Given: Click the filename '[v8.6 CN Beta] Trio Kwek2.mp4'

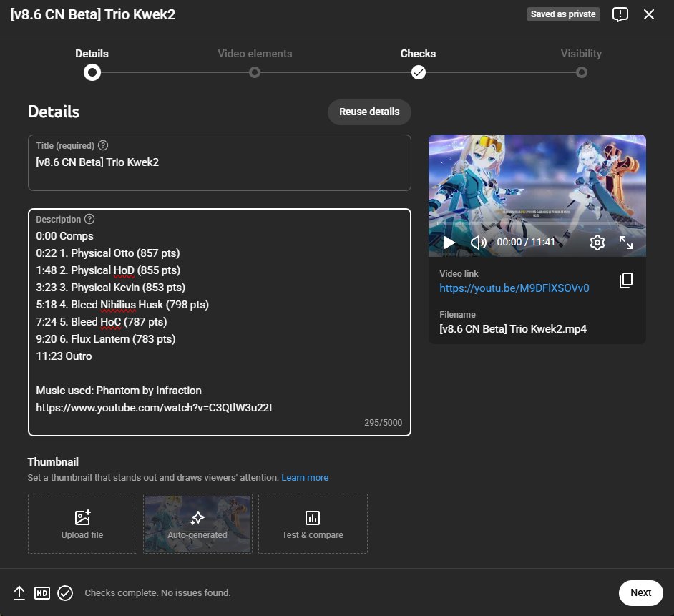Looking at the screenshot, I should (513, 329).
